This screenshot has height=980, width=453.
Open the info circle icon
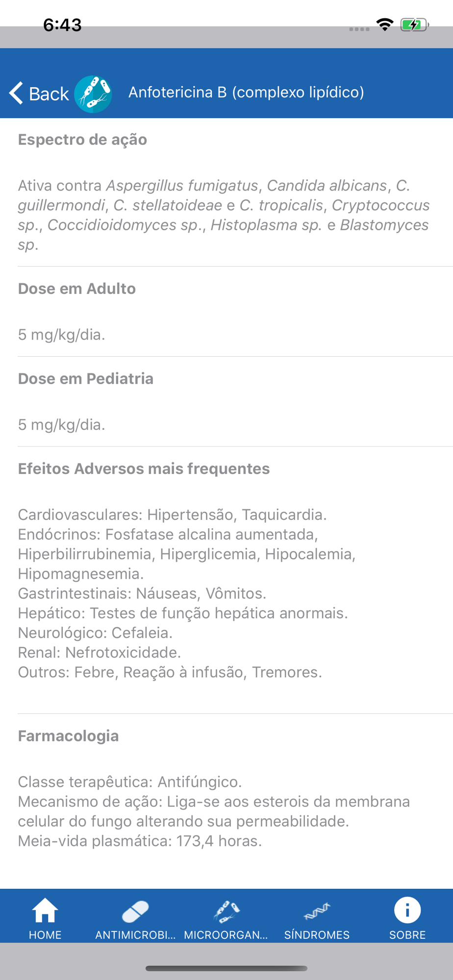(x=407, y=910)
